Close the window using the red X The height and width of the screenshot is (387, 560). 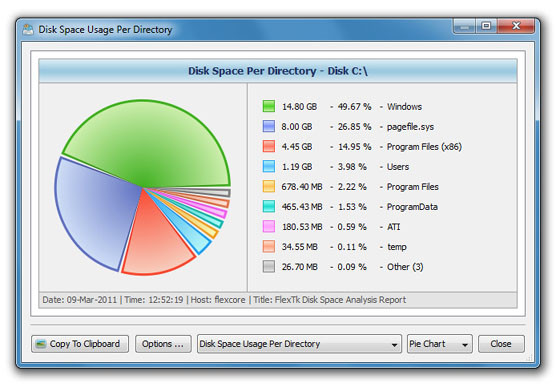(516, 26)
